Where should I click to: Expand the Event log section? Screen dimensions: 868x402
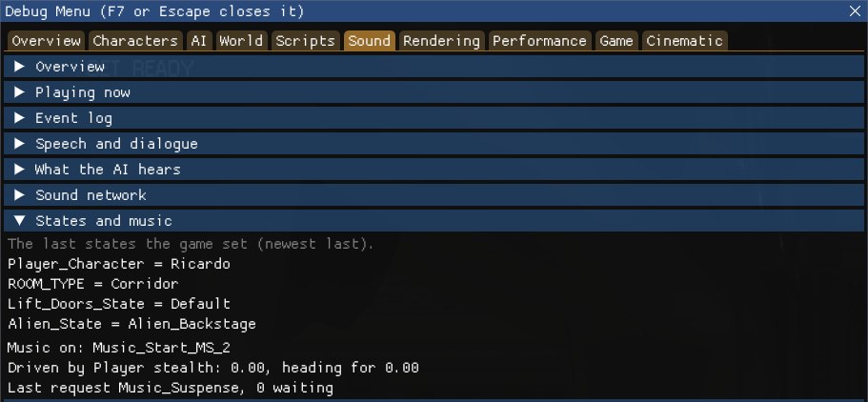pos(434,118)
